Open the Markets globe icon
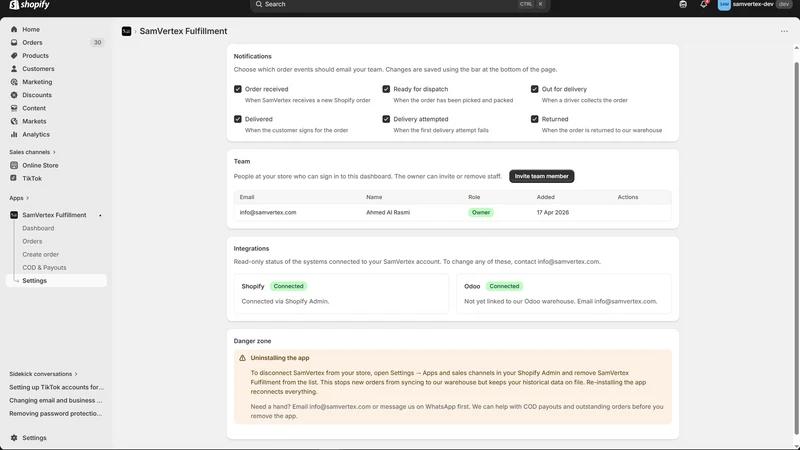This screenshot has width=800, height=450. tap(14, 121)
